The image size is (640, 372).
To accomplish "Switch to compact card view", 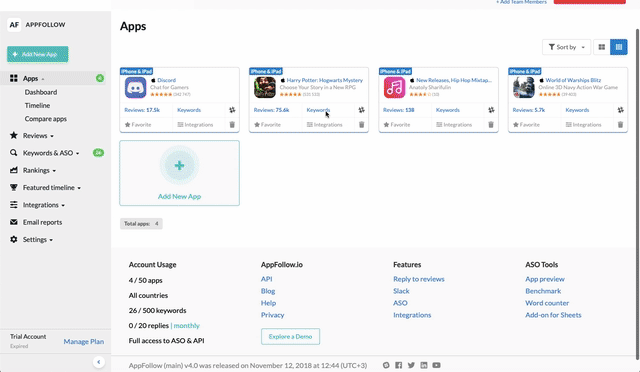I will click(x=619, y=47).
